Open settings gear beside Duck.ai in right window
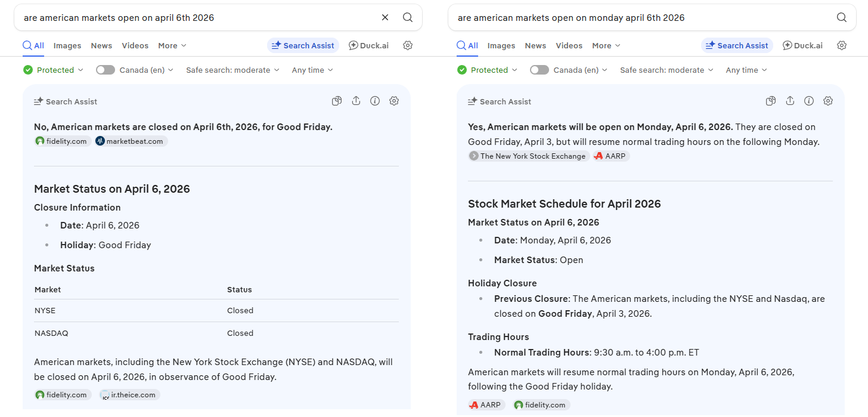The height and width of the screenshot is (417, 868). tap(842, 45)
